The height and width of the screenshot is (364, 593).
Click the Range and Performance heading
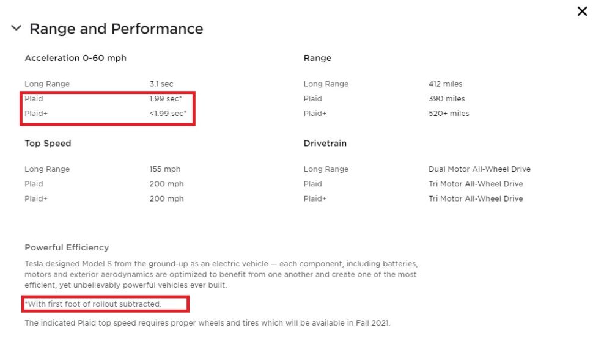pyautogui.click(x=116, y=29)
